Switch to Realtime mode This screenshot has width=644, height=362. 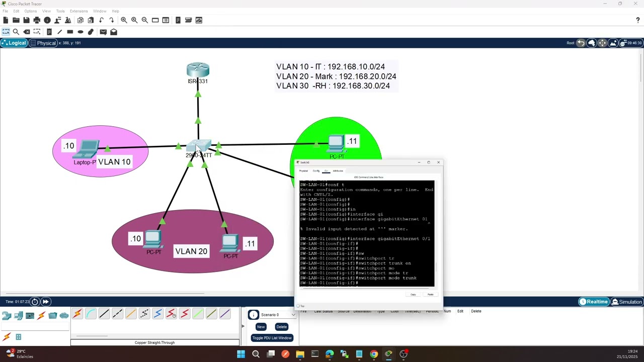(x=594, y=302)
